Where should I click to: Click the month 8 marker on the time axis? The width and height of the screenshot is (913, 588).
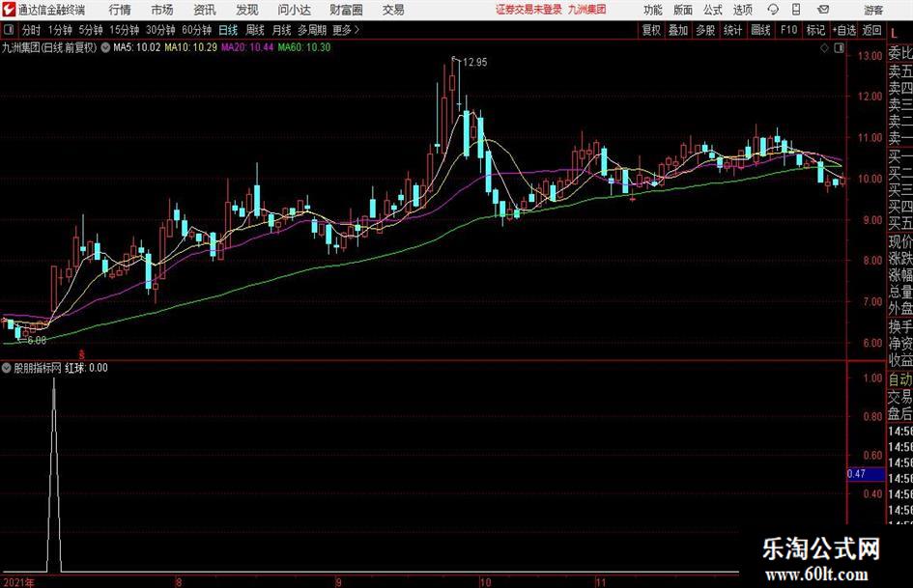click(x=179, y=582)
